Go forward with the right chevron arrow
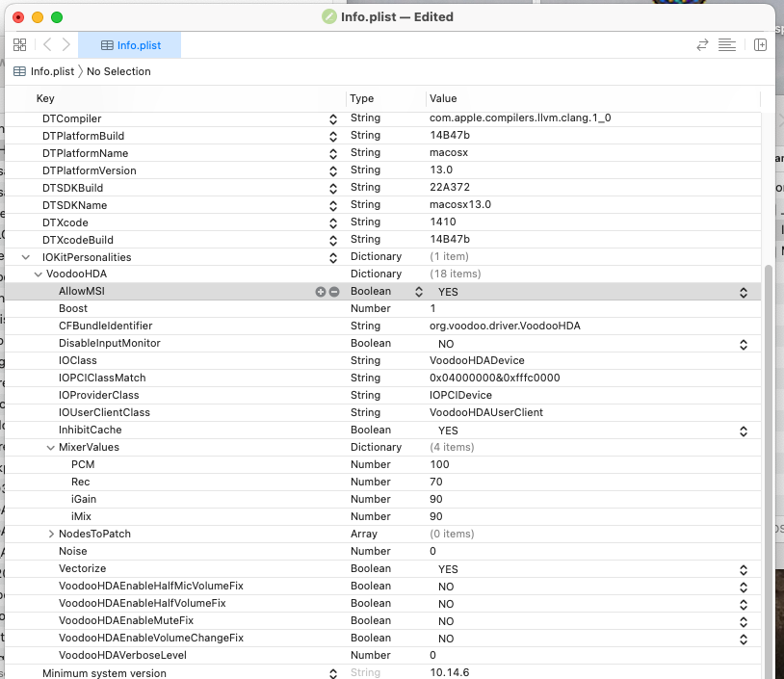784x679 pixels. tap(66, 45)
